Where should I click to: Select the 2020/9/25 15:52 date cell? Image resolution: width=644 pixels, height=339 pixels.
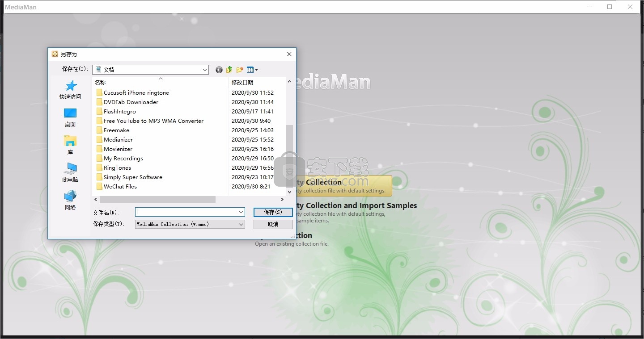[253, 139]
